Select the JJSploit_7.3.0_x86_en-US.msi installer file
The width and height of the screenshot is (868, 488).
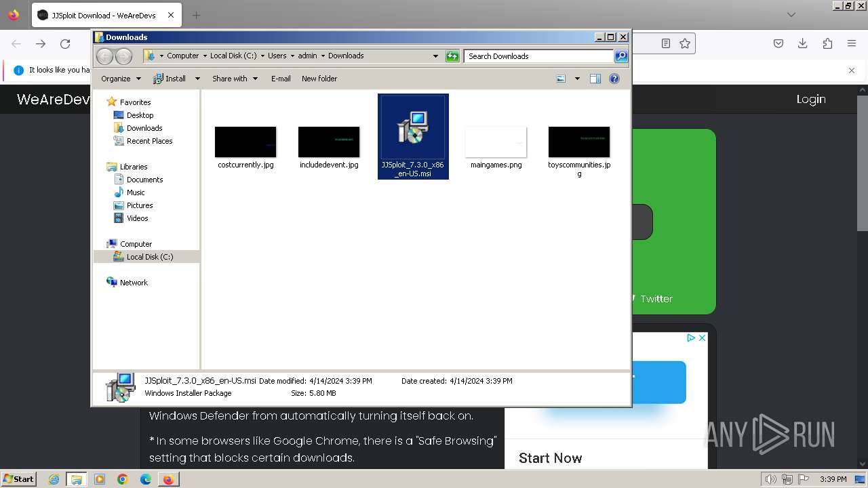(413, 136)
